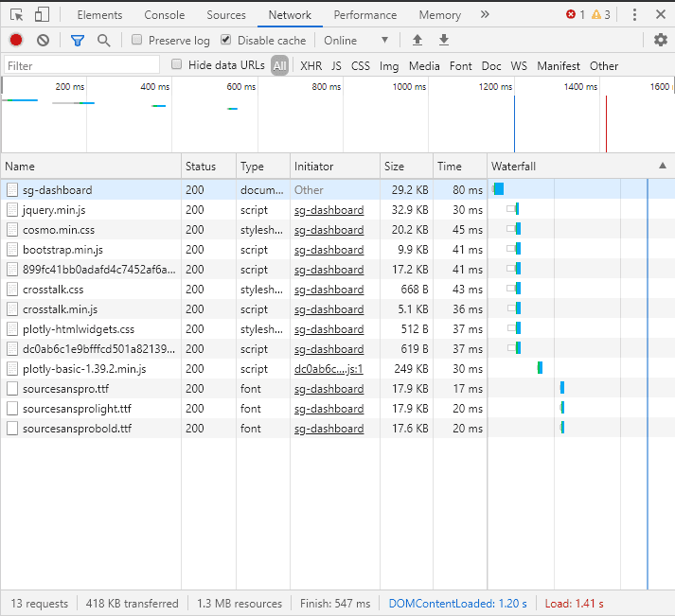This screenshot has width=675, height=616.
Task: Switch to the Console tab
Action: point(165,15)
